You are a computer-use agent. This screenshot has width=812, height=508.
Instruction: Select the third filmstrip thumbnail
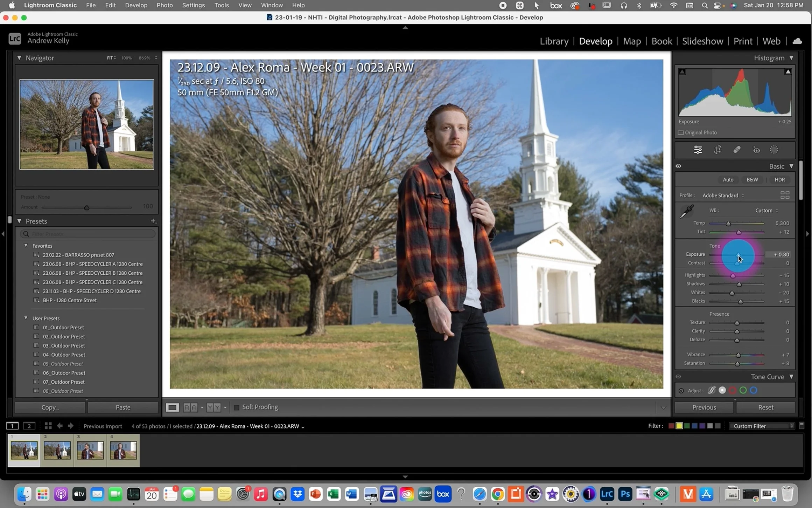pos(90,450)
